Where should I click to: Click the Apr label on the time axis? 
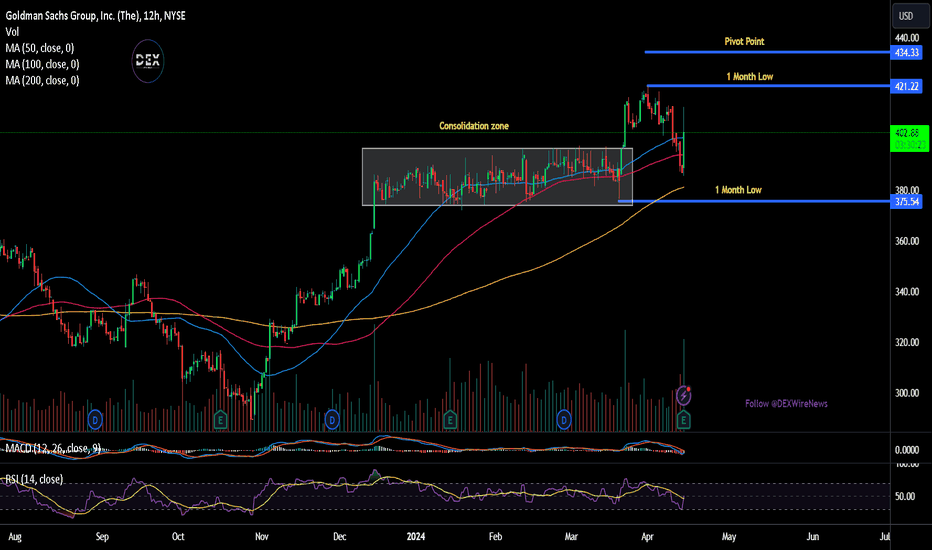pos(647,537)
